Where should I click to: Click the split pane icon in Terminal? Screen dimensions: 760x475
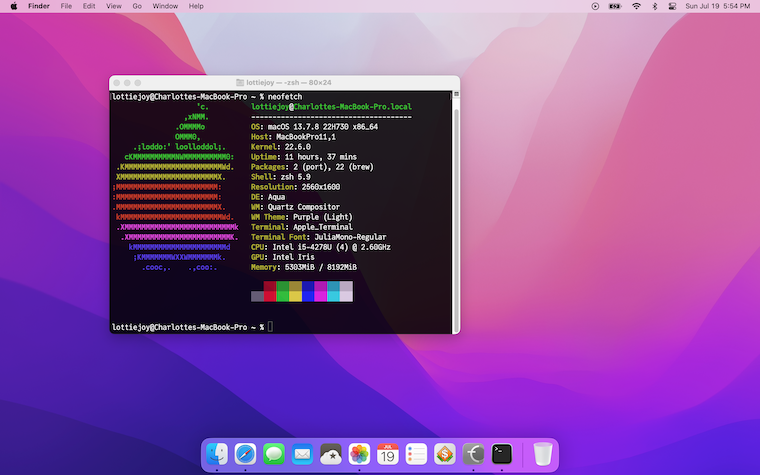456,94
